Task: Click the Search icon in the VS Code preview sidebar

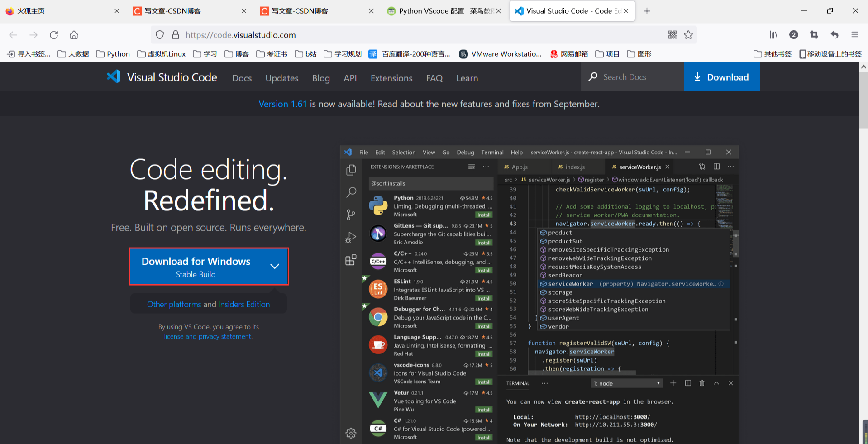Action: 351,192
